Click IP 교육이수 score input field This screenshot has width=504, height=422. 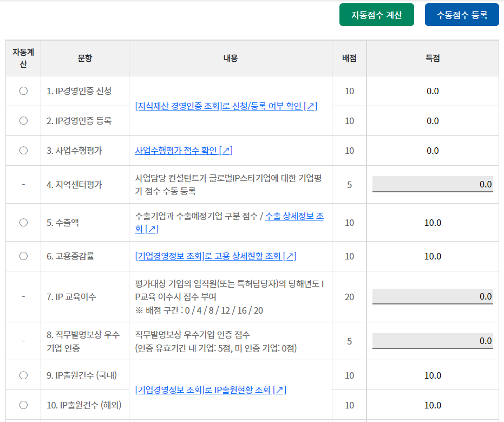pyautogui.click(x=432, y=296)
